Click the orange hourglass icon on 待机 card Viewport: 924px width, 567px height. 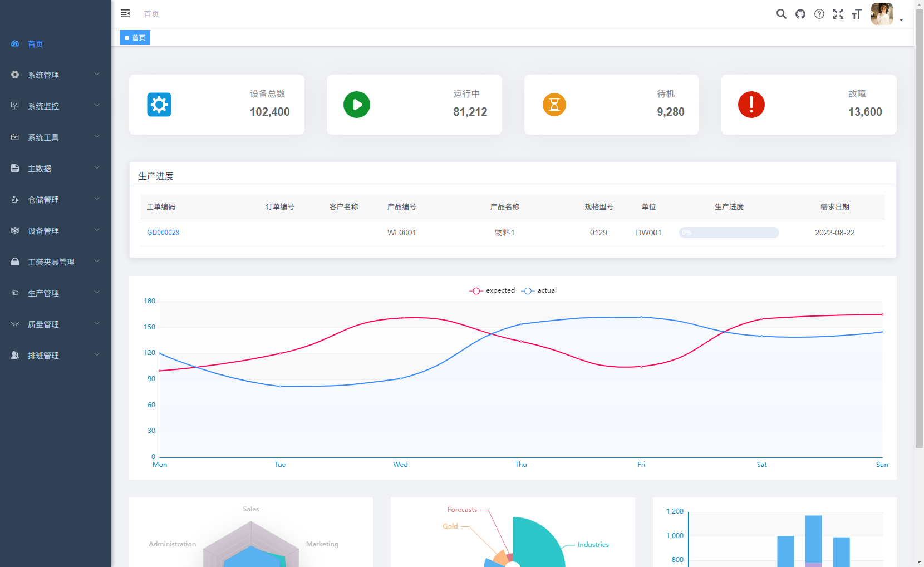[554, 105]
